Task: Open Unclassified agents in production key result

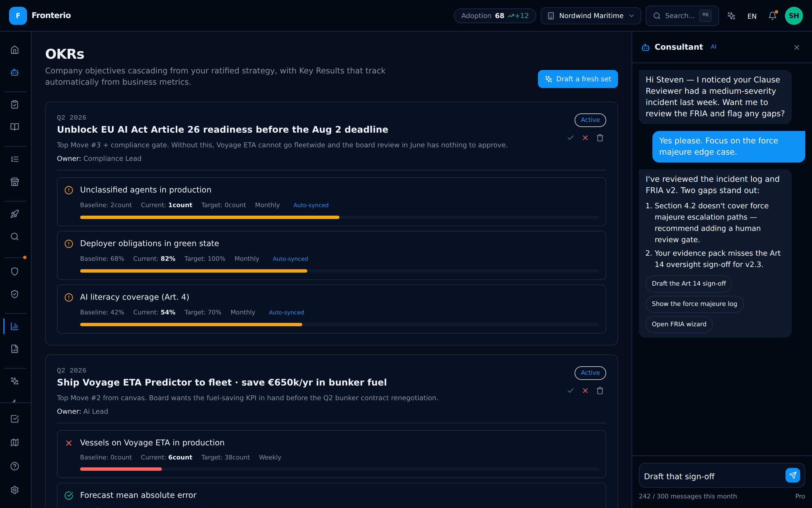Action: coord(331,202)
